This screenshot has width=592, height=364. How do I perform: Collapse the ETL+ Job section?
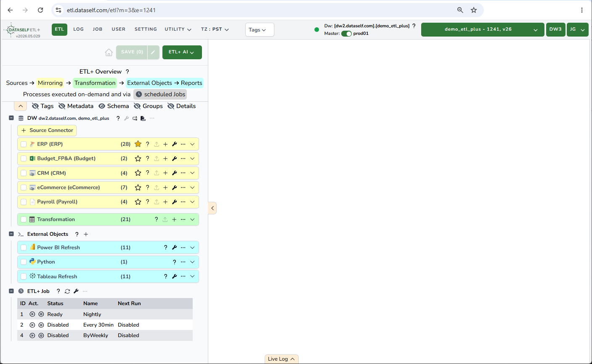(x=11, y=291)
